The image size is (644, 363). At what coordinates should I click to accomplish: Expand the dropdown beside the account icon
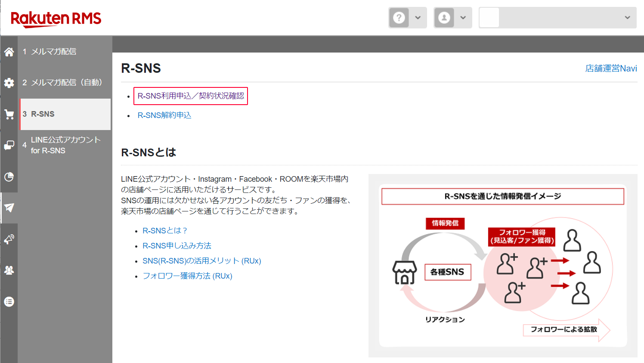pos(462,17)
